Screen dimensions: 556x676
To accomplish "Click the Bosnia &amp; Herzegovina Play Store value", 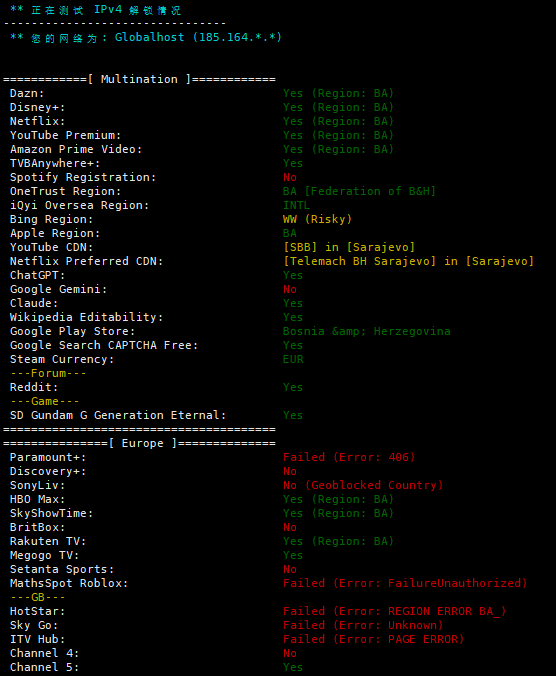I will (367, 331).
